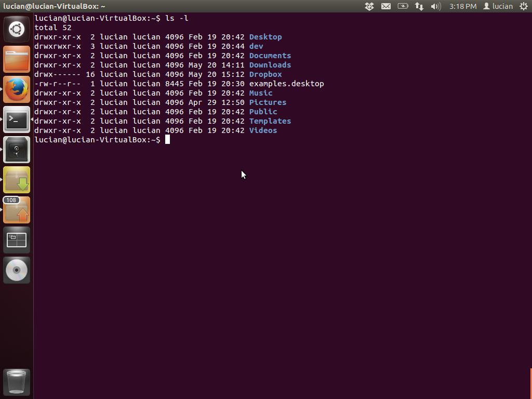Open the Workspace Switcher
This screenshot has height=399, width=532.
17,240
